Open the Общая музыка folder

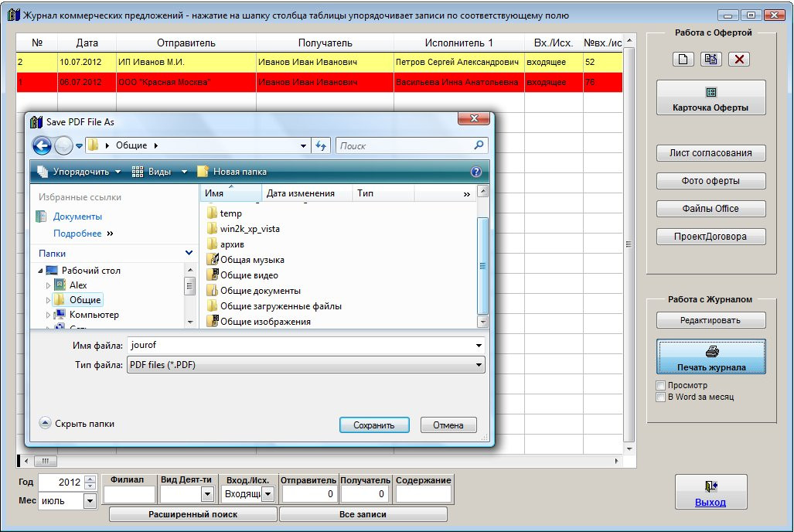click(x=246, y=259)
